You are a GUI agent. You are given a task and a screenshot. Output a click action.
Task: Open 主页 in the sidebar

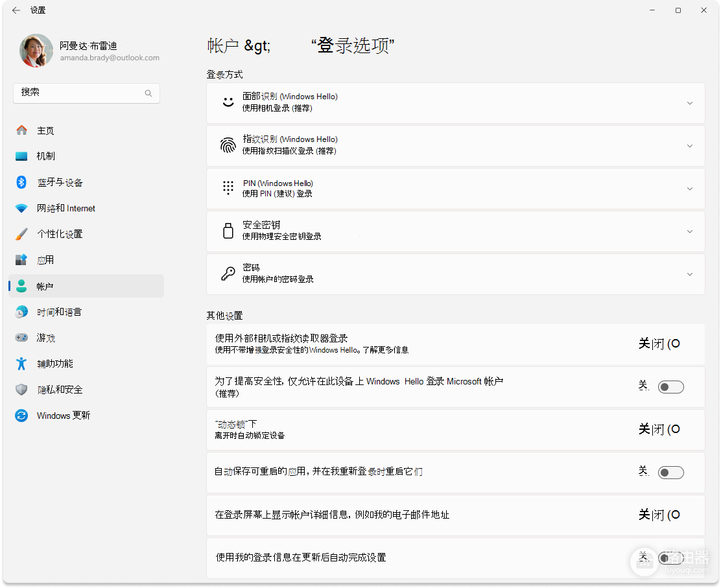pyautogui.click(x=86, y=130)
